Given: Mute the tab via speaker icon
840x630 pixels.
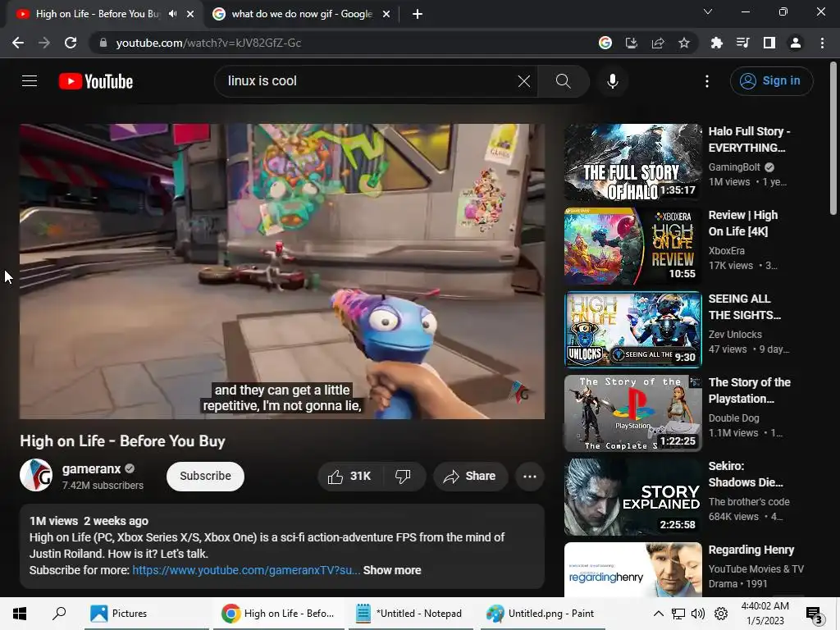Looking at the screenshot, I should (x=172, y=14).
